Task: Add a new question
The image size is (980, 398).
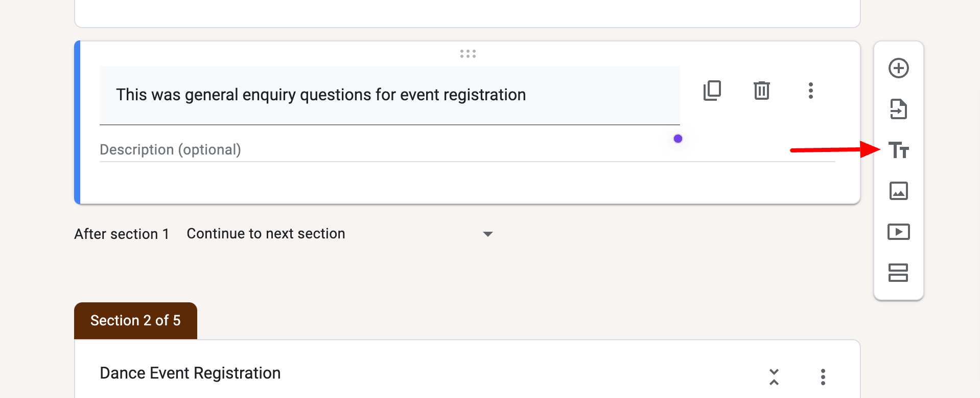Action: coord(898,68)
